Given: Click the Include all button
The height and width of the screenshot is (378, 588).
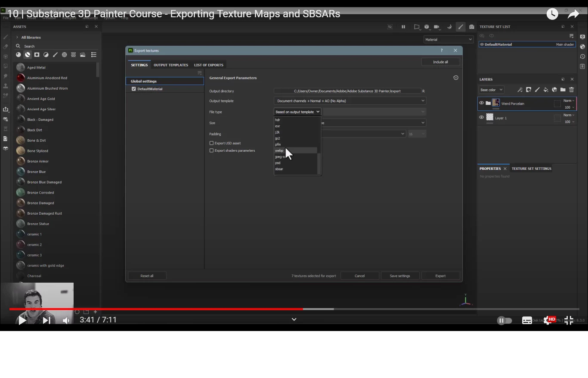Looking at the screenshot, I should click(x=440, y=62).
